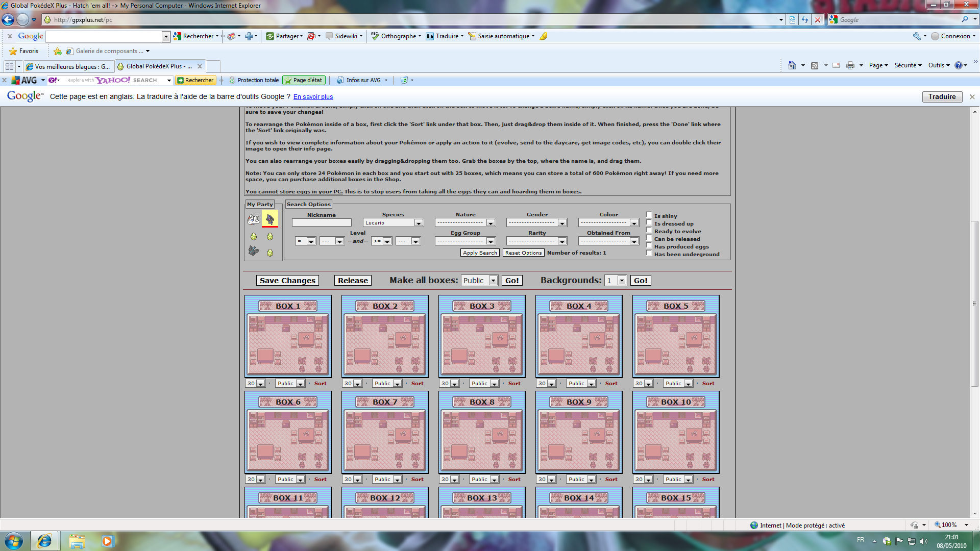Click the Traduire button in translation bar
The image size is (980, 551).
(x=942, y=97)
